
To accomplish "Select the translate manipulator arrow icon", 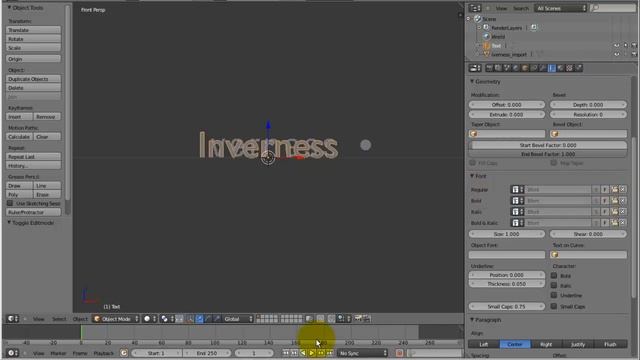I will click(x=200, y=319).
